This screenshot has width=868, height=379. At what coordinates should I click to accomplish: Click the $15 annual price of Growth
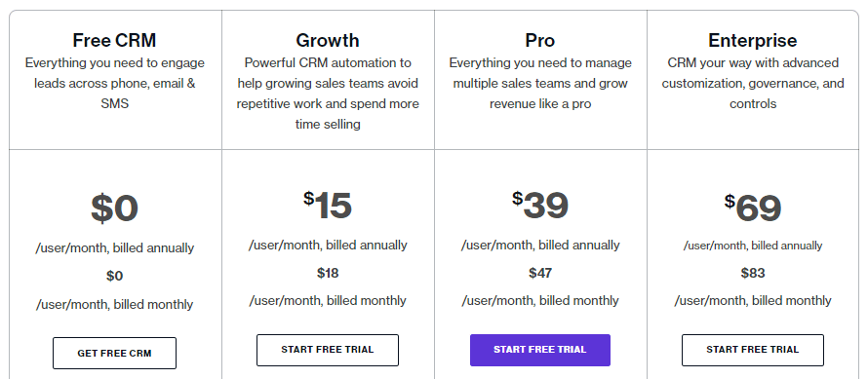(327, 206)
